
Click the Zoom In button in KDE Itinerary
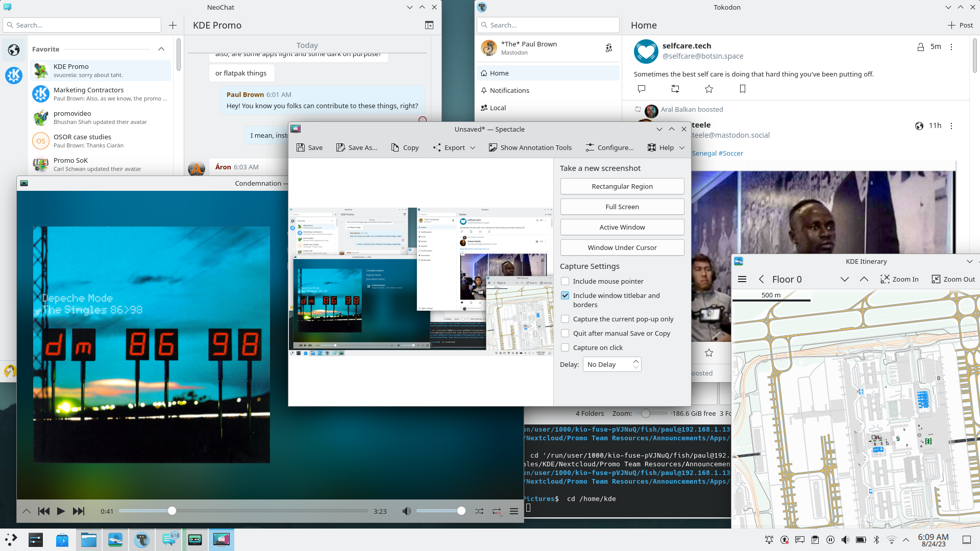click(x=900, y=279)
